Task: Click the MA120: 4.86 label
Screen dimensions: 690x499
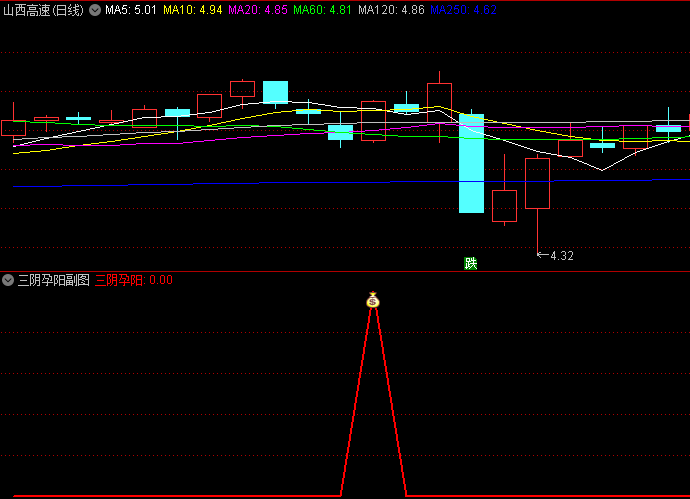Action: pyautogui.click(x=391, y=10)
